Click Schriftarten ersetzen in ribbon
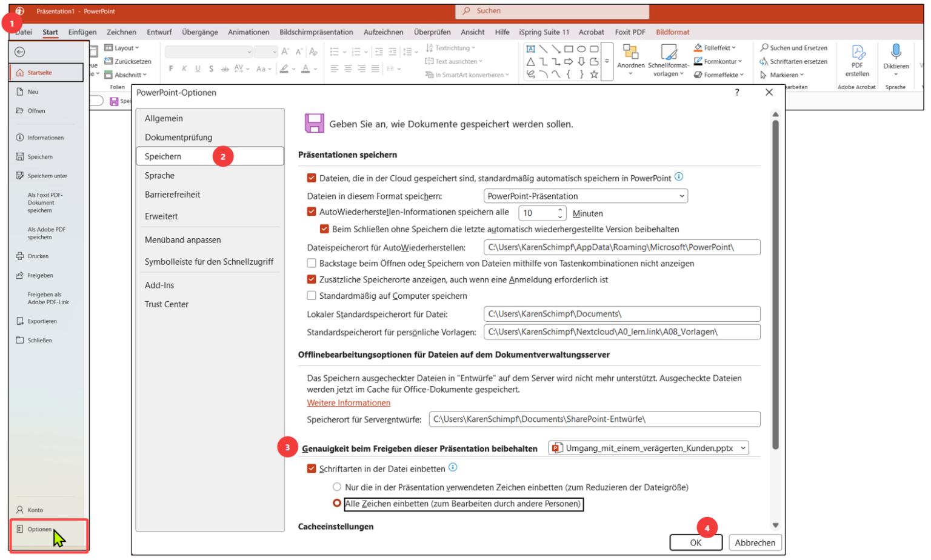Screen dimensions: 931x560 click(794, 61)
